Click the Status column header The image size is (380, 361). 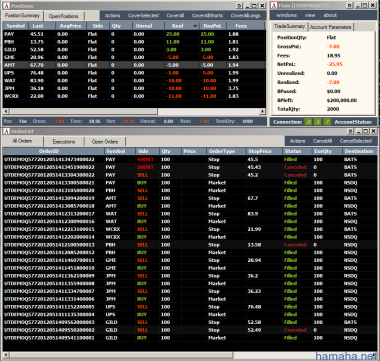[297, 151]
